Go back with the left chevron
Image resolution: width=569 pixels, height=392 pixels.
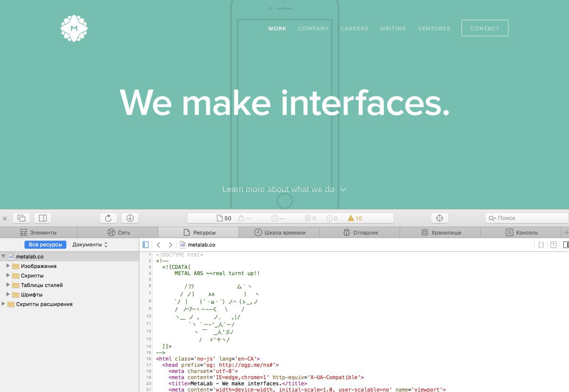pyautogui.click(x=158, y=244)
